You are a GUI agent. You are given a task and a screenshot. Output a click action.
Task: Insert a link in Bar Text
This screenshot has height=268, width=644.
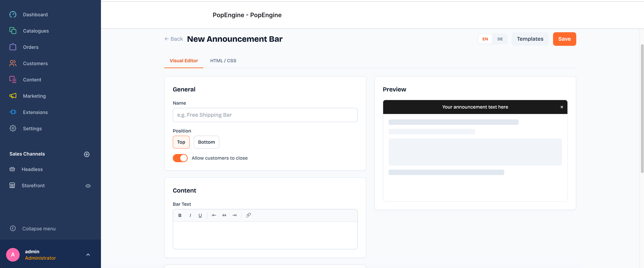point(248,215)
